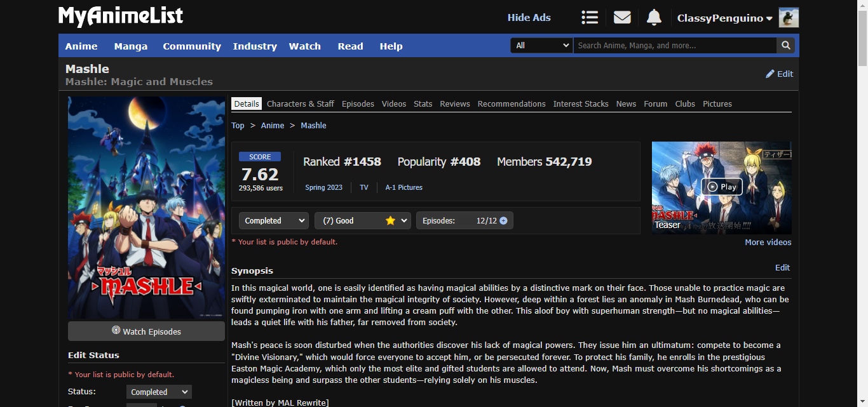This screenshot has width=868, height=407.
Task: Open ClassyPenguino profile avatar
Action: pos(789,18)
